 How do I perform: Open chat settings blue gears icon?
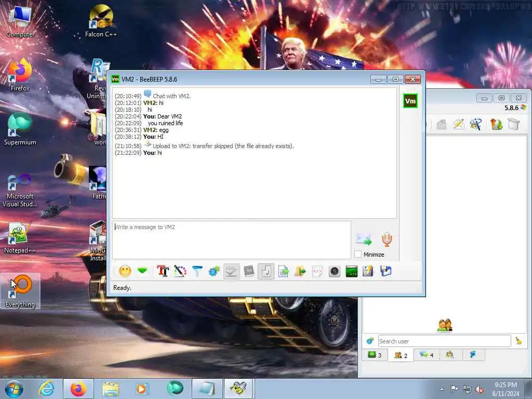214,271
